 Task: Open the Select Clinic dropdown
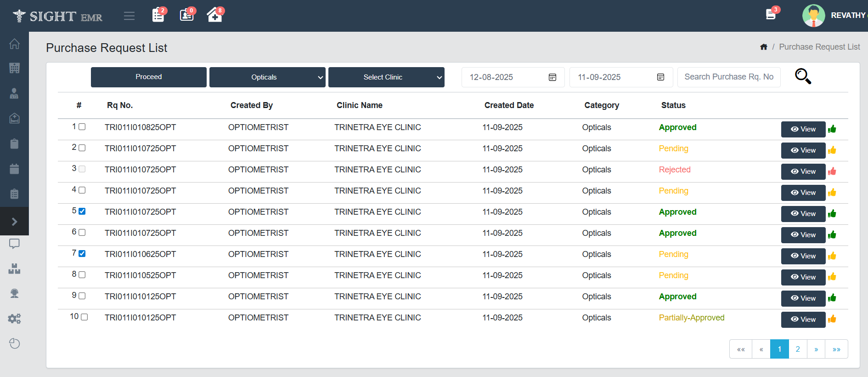386,77
